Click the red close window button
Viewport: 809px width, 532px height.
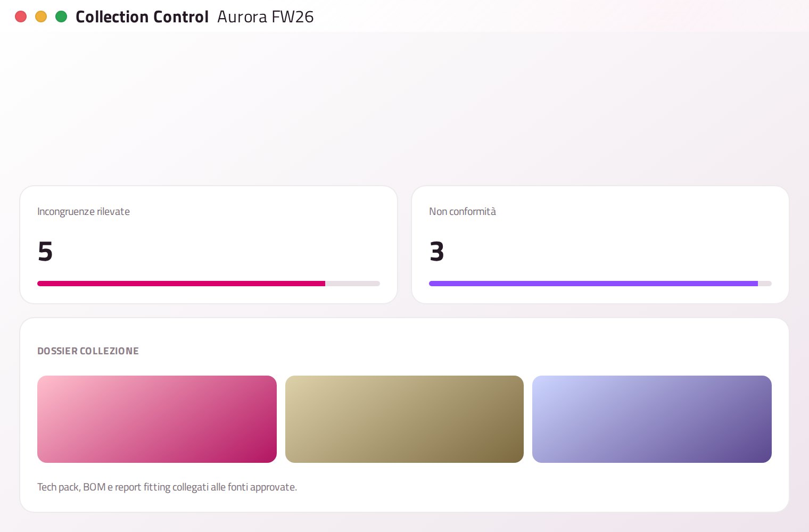(21, 16)
